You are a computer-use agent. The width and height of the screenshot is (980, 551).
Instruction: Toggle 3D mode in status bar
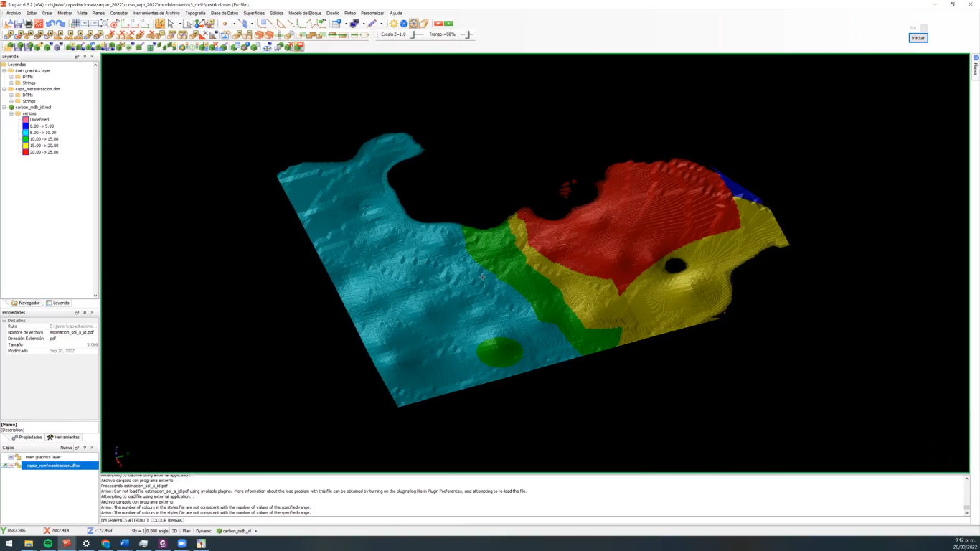pyautogui.click(x=174, y=531)
